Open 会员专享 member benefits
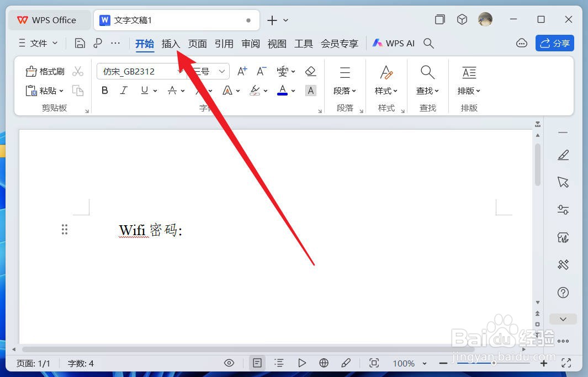The width and height of the screenshot is (588, 377). pyautogui.click(x=339, y=44)
